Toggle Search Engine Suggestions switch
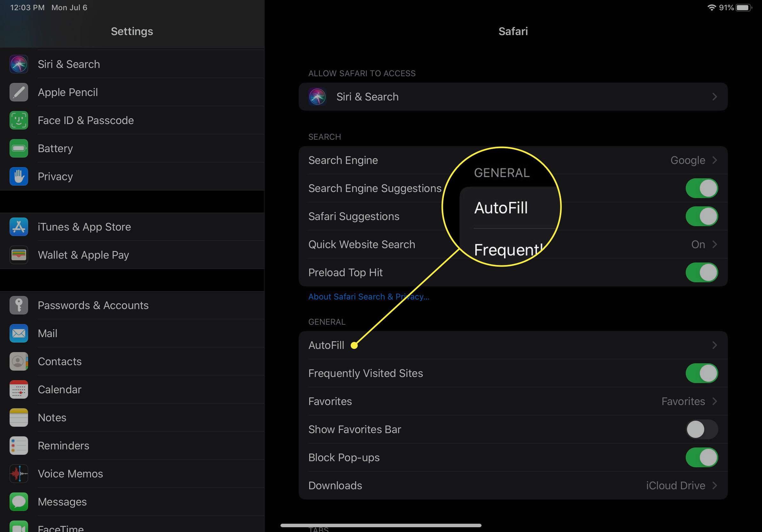Viewport: 762px width, 532px height. click(x=702, y=188)
